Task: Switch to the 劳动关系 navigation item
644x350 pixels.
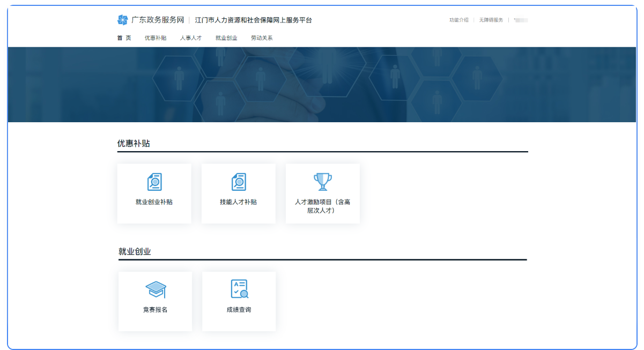Action: click(262, 38)
